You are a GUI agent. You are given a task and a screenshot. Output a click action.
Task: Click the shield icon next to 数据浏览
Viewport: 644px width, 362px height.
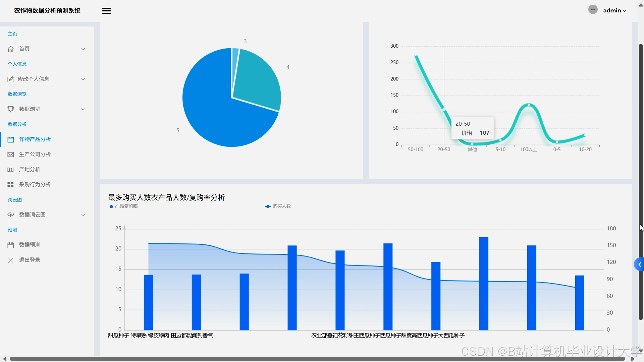[10, 109]
